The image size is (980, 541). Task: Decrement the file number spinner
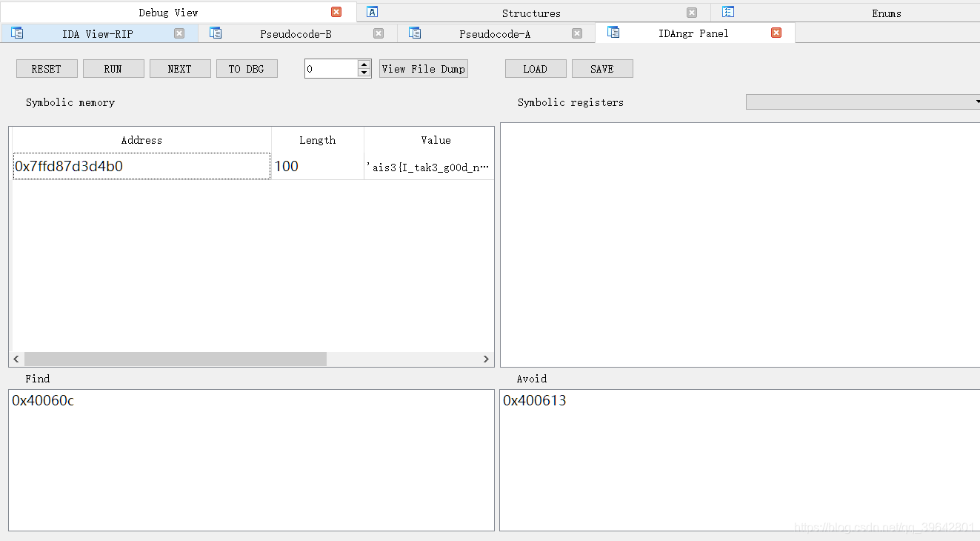pos(364,73)
